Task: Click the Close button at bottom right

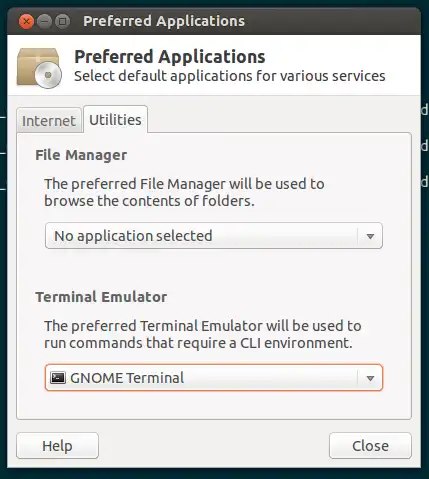Action: (370, 446)
